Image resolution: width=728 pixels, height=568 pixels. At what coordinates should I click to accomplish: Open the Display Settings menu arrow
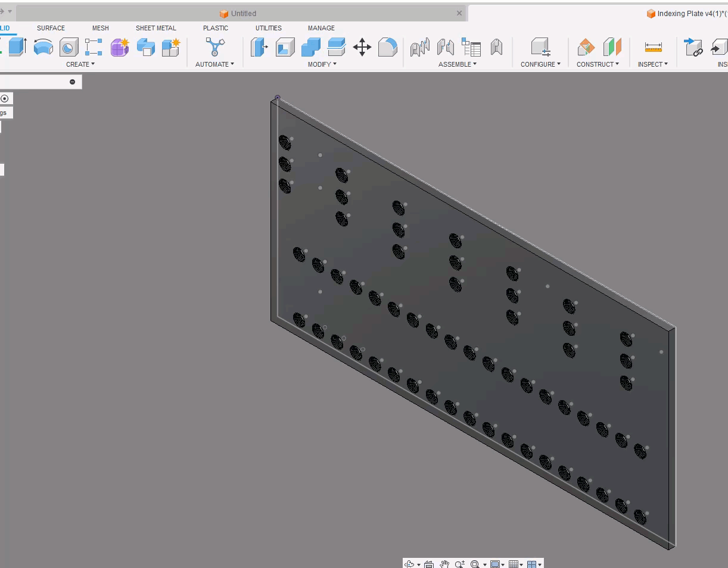pos(503,563)
